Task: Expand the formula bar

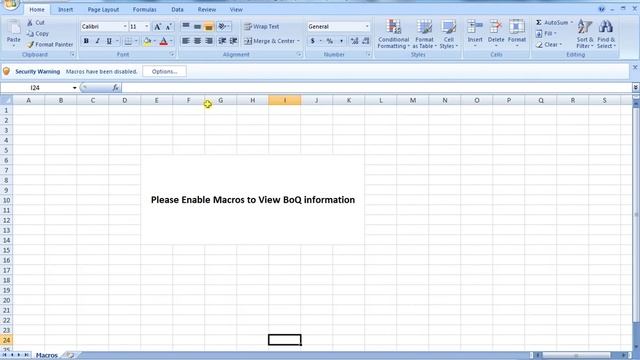Action: 635,87
